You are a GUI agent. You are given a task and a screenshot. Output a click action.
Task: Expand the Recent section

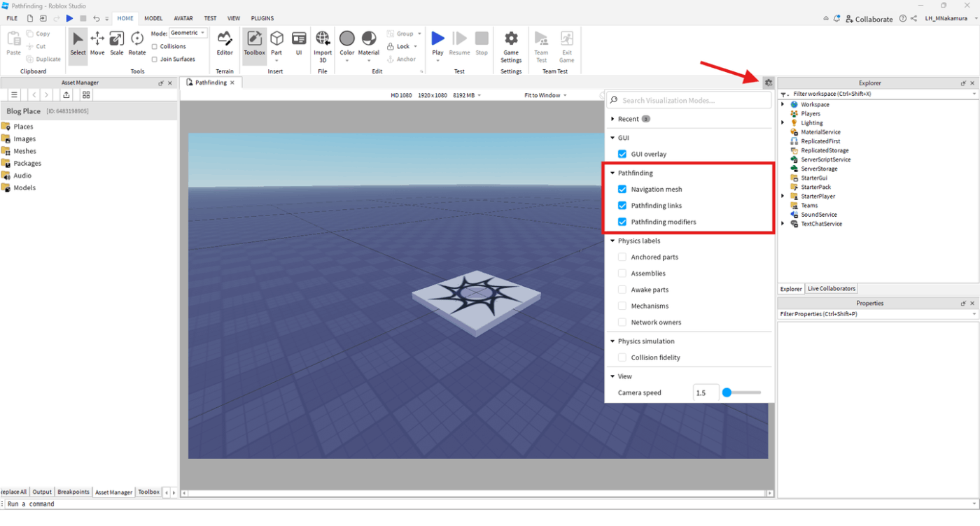612,119
